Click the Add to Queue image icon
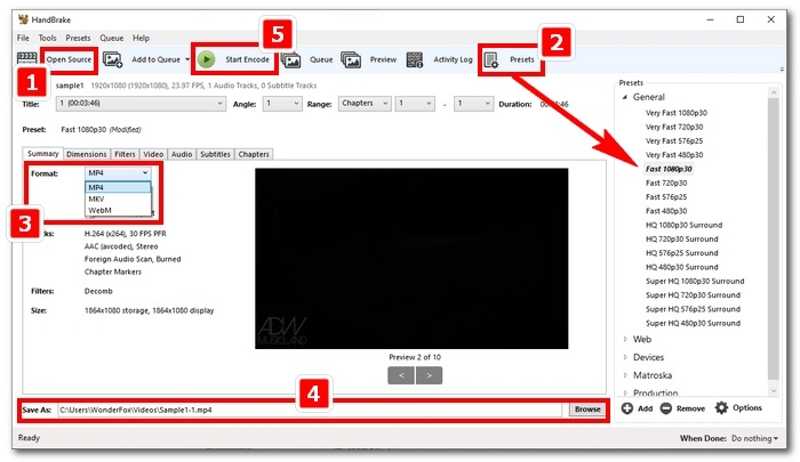800x462 pixels. (112, 60)
